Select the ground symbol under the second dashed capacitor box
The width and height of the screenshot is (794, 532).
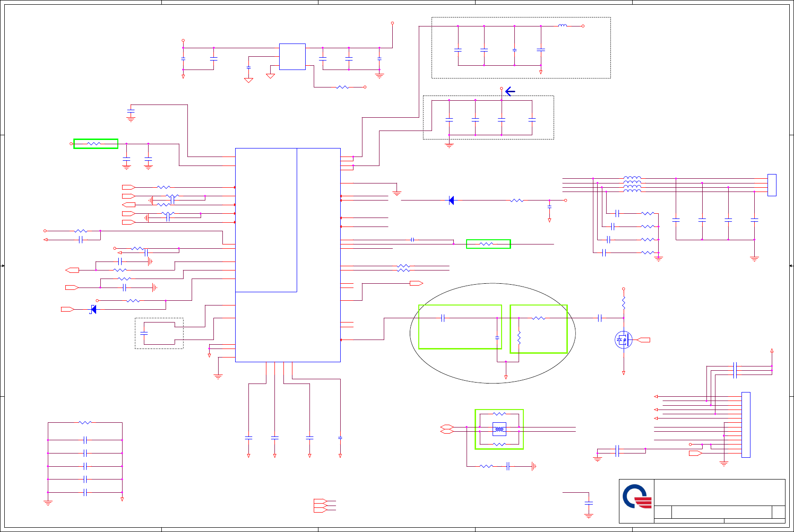(x=449, y=146)
